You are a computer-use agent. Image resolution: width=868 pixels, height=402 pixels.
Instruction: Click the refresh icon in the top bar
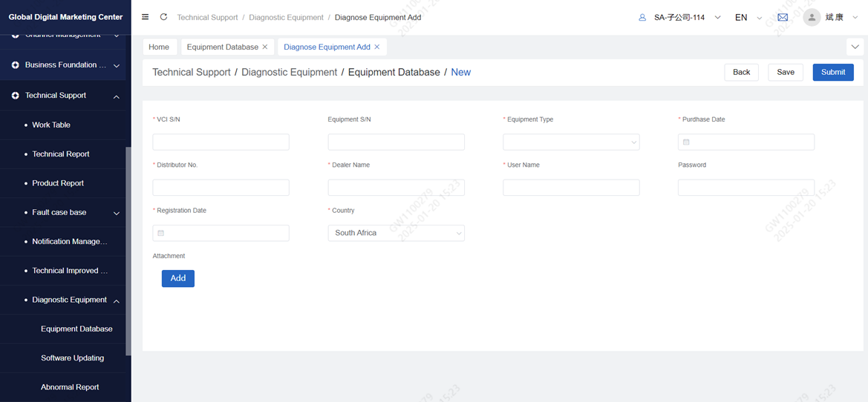pos(163,17)
